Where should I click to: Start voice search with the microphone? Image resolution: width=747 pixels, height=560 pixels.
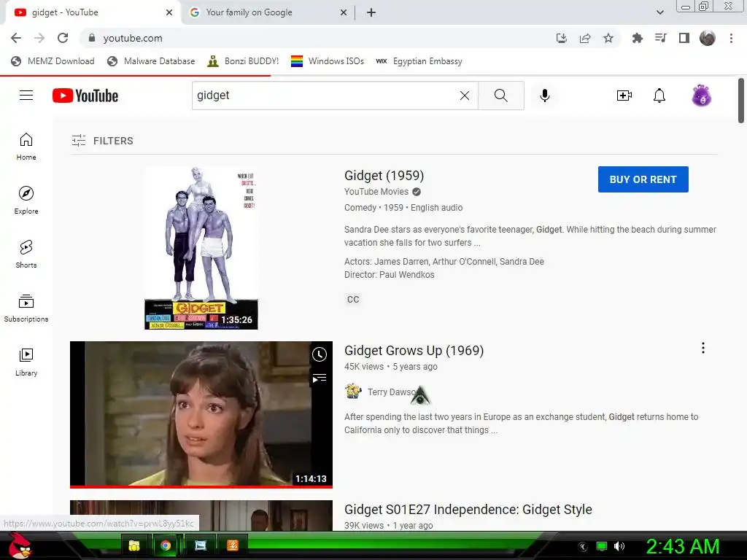point(544,96)
